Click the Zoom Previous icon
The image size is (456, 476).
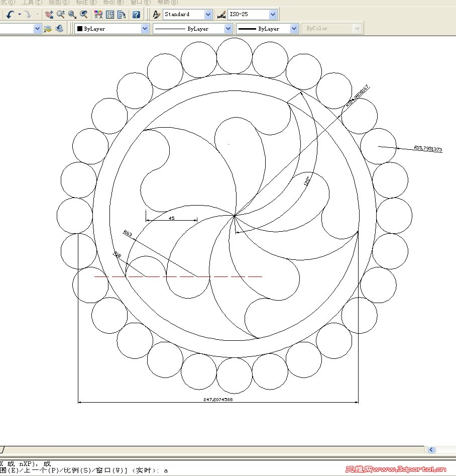[84, 14]
